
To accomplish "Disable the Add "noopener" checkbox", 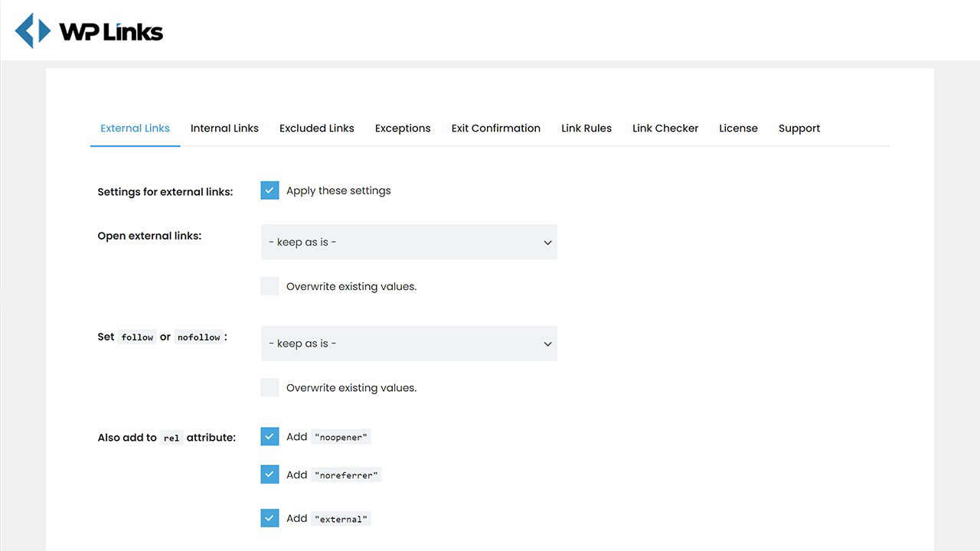I will [x=269, y=436].
